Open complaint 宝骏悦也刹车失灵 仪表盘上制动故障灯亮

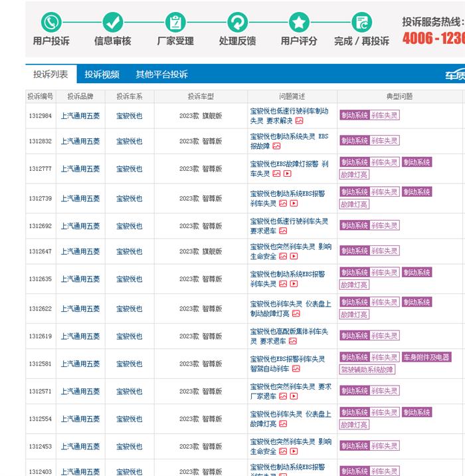click(290, 308)
